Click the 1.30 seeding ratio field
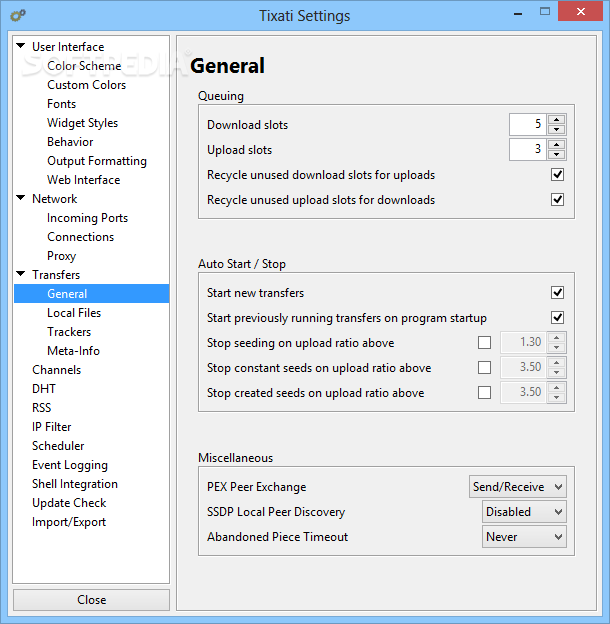The image size is (610, 624). [x=523, y=342]
